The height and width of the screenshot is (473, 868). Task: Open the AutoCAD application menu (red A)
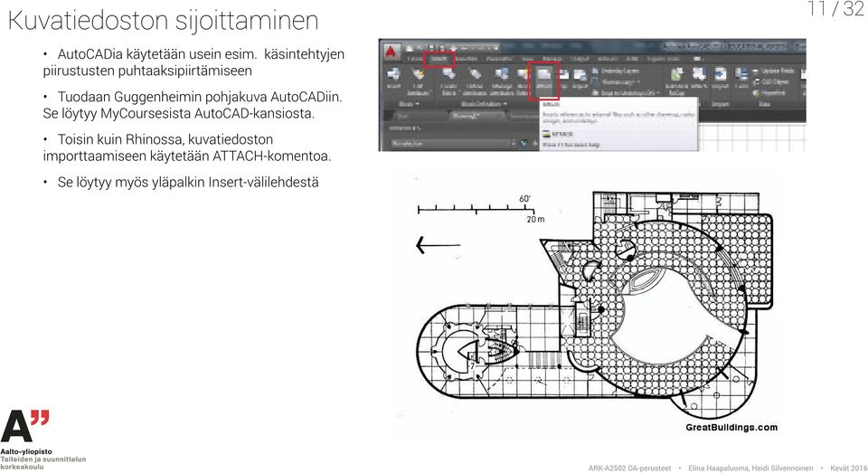pyautogui.click(x=392, y=52)
